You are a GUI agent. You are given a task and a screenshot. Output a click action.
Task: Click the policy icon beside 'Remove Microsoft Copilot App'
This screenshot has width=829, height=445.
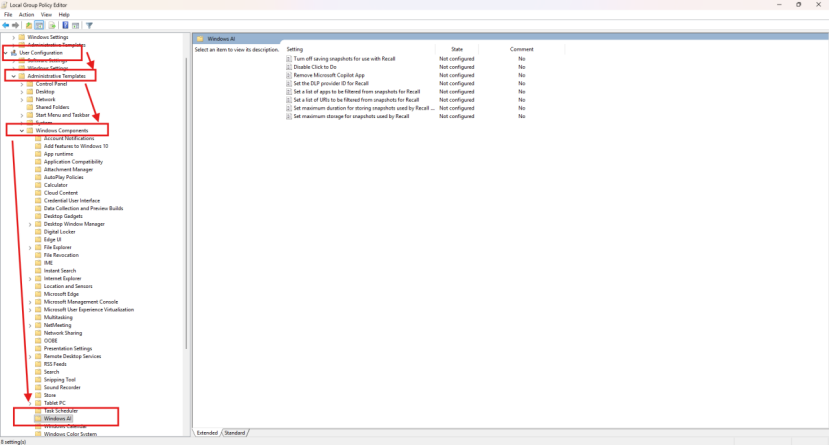click(x=289, y=76)
